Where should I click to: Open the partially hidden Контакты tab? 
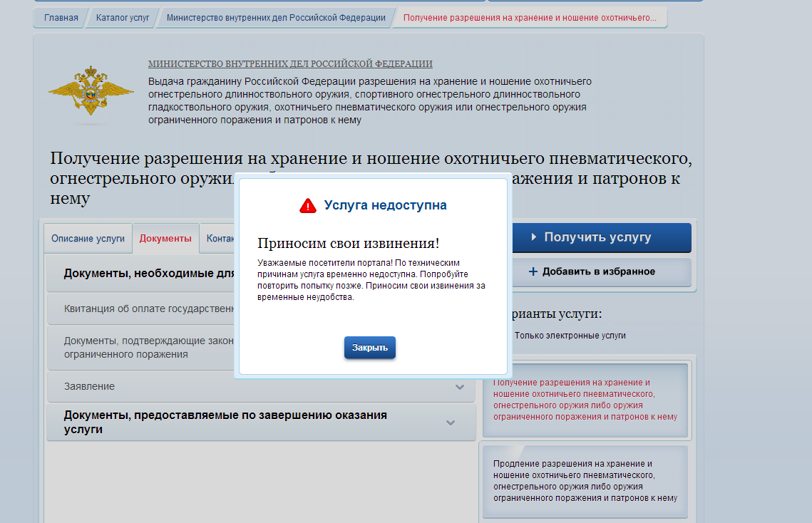coord(220,239)
